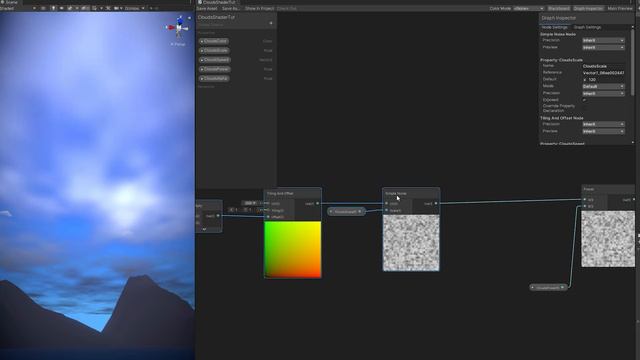Click the Graph Inspector vertical scrollbar
Viewport: 640px width, 360px height.
pyautogui.click(x=633, y=61)
